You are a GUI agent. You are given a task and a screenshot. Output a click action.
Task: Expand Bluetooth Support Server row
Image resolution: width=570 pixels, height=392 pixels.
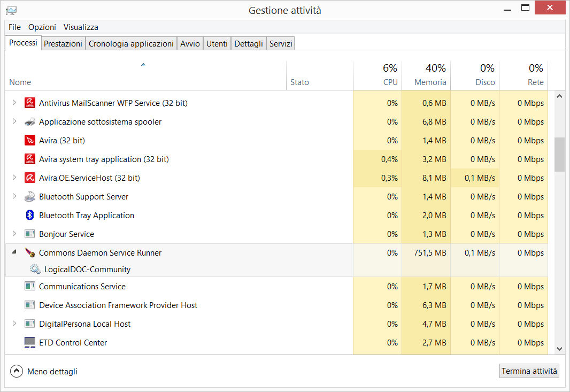14,196
